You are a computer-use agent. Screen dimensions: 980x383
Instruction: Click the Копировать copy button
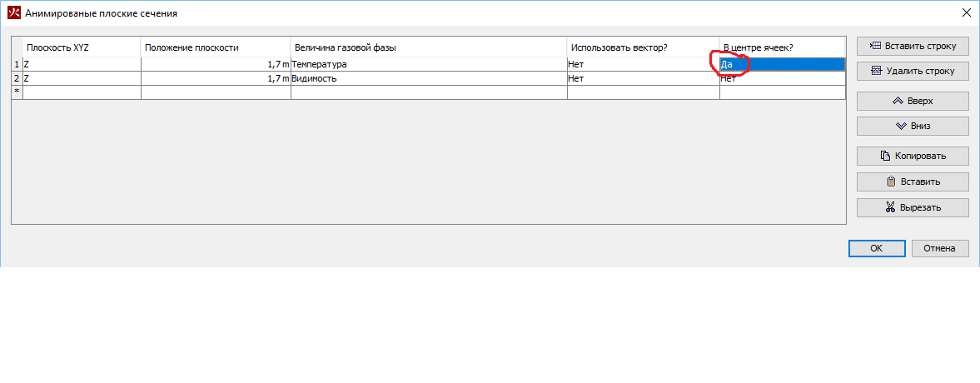pyautogui.click(x=912, y=156)
